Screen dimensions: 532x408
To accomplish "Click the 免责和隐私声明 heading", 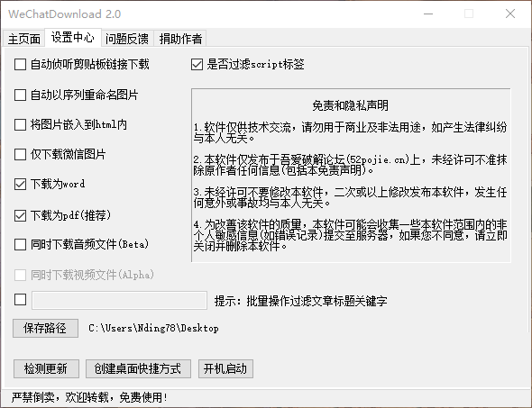I will tap(350, 105).
